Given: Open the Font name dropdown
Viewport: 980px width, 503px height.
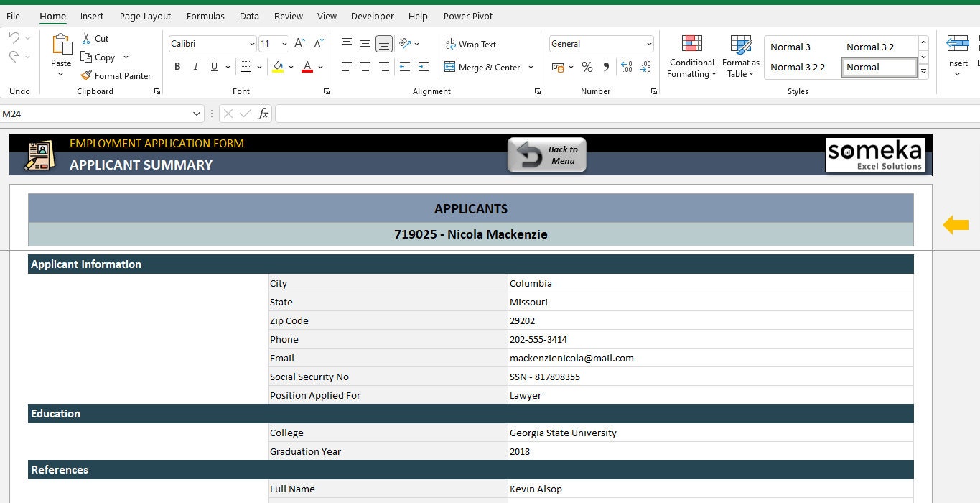Looking at the screenshot, I should click(x=251, y=44).
